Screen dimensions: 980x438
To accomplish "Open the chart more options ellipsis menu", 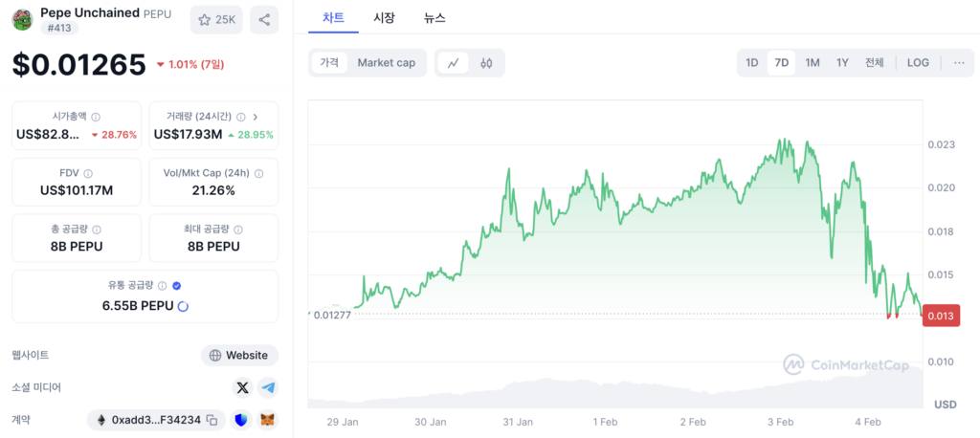I will point(959,62).
